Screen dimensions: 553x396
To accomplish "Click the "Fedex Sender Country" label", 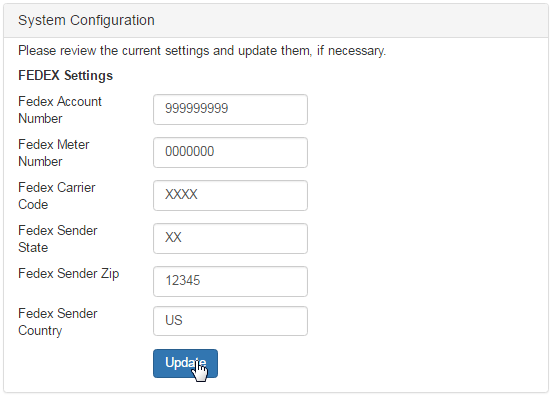I will click(x=57, y=322).
